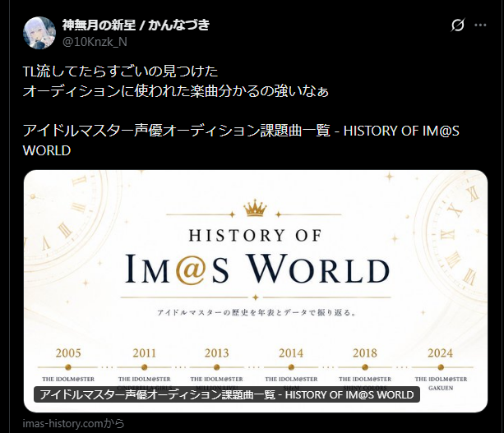The image size is (504, 433).
Task: Click the card caption overlay アイドルマスター声優オーディション課題曲一覧
Action: click(x=227, y=394)
